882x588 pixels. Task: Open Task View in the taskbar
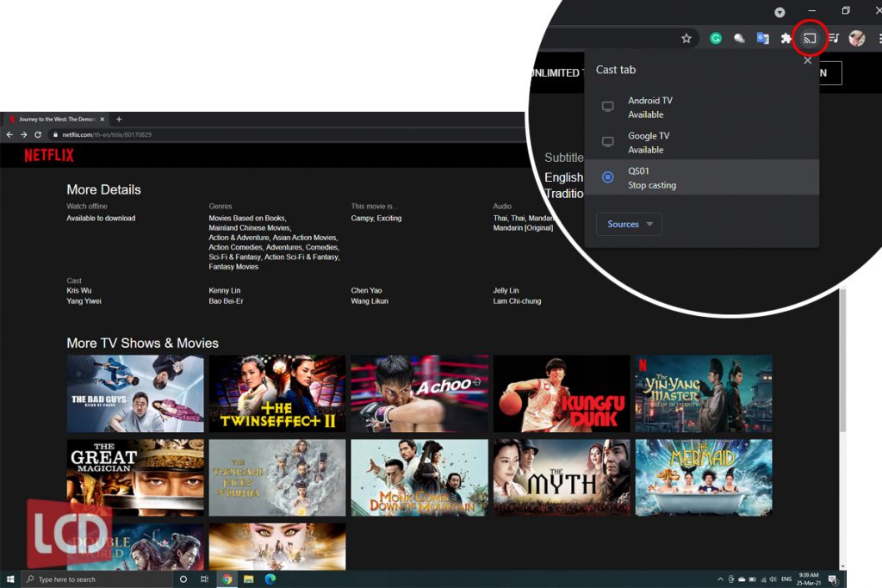click(x=204, y=579)
